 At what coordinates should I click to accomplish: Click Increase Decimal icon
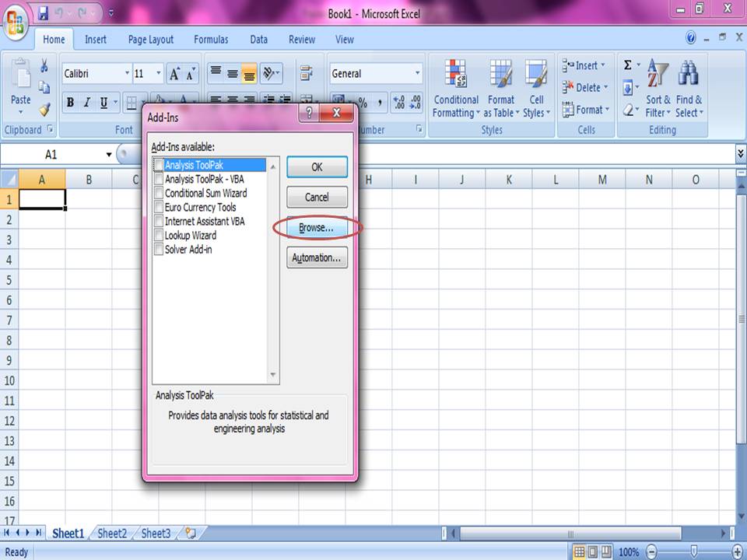pyautogui.click(x=398, y=103)
